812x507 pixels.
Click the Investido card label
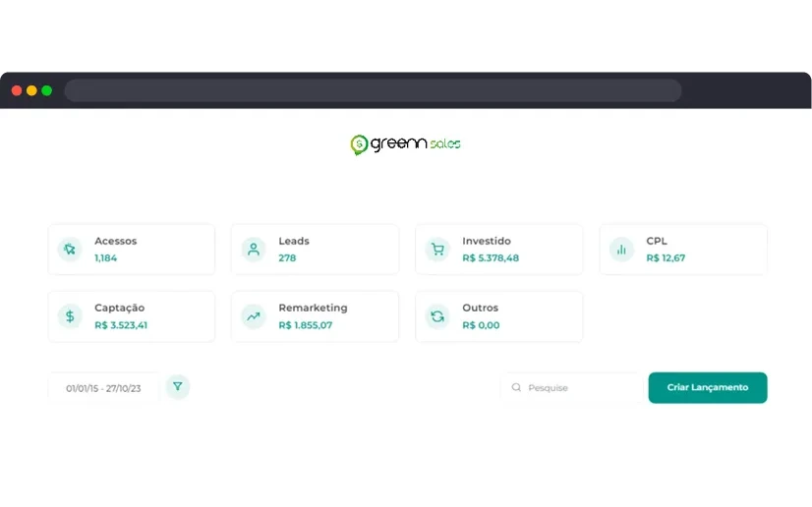pos(487,241)
